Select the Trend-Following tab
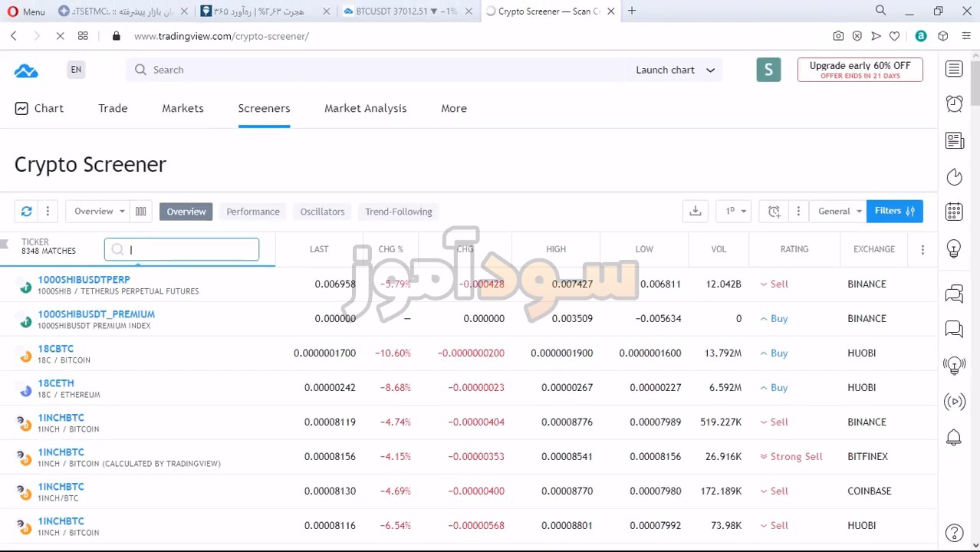 [x=399, y=212]
